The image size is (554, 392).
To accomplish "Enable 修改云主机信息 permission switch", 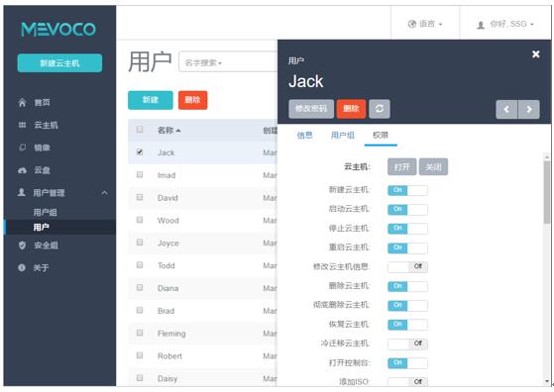I will (x=407, y=267).
